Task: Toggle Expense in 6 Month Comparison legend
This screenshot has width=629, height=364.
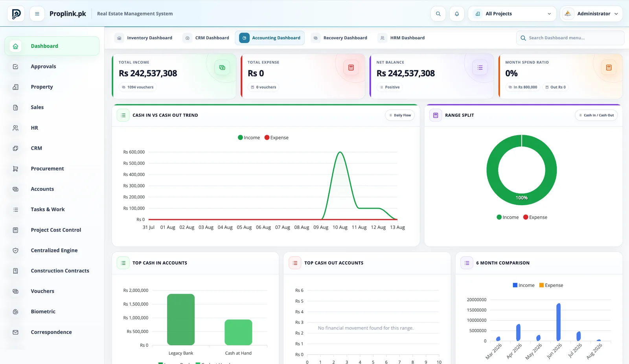Action: tap(551, 285)
